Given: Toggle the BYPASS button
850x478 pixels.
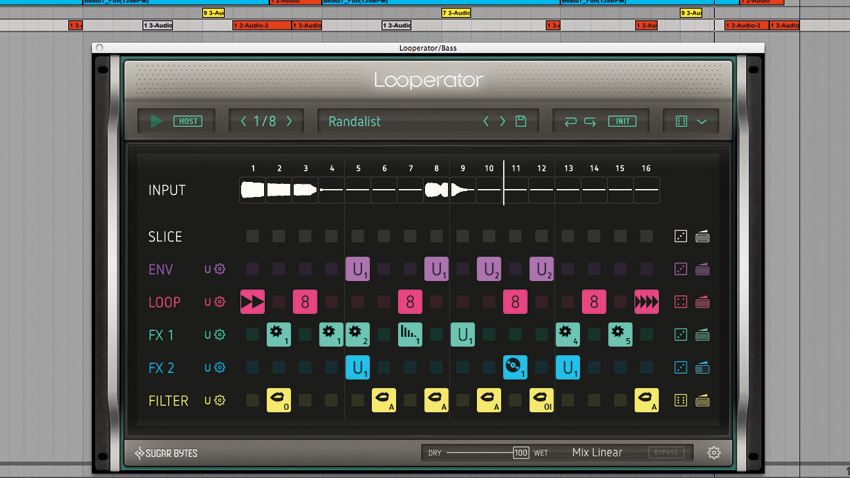Looking at the screenshot, I should (666, 453).
